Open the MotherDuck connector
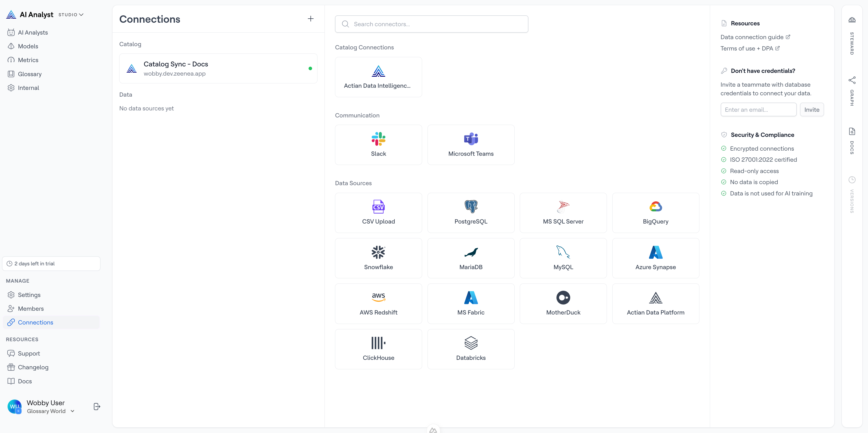The height and width of the screenshot is (433, 868). 563,303
